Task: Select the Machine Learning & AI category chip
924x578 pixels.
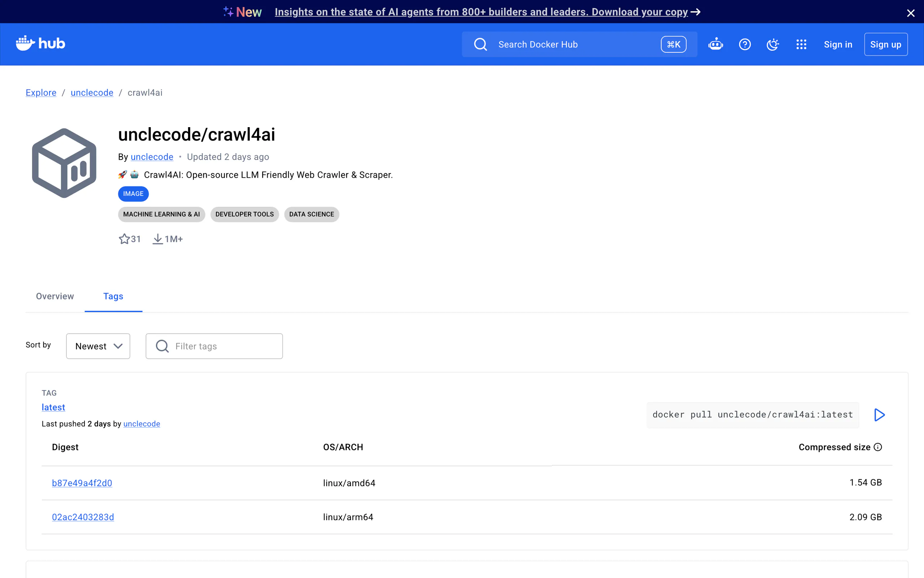Action: point(161,214)
